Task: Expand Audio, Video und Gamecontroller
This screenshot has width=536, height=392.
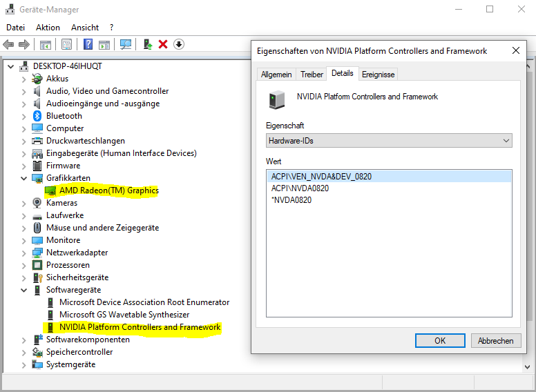Action: point(23,92)
